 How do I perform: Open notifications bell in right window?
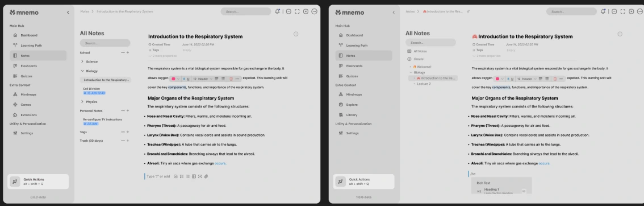pyautogui.click(x=603, y=11)
